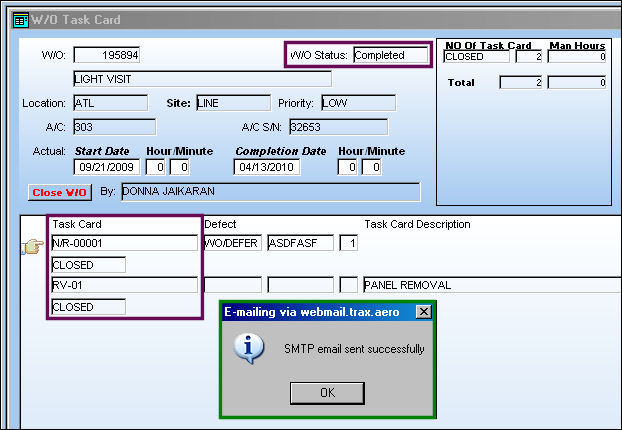Click the Completion Date hour field
The height and width of the screenshot is (430, 622).
click(x=347, y=167)
